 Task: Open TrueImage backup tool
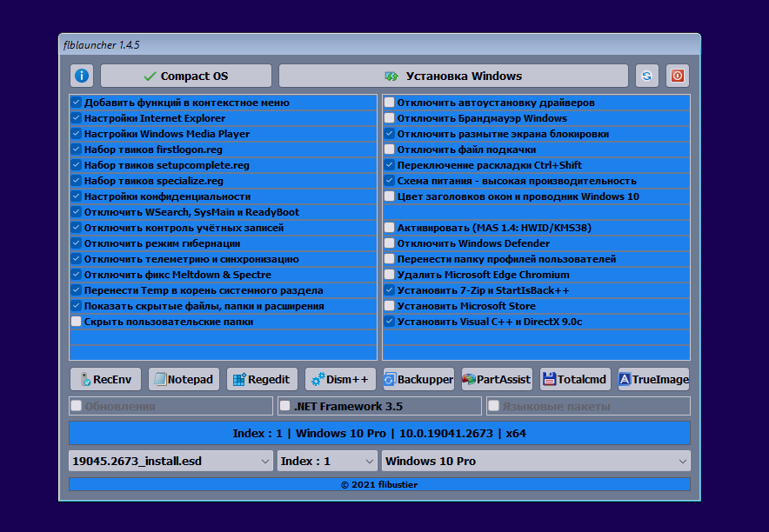click(653, 379)
